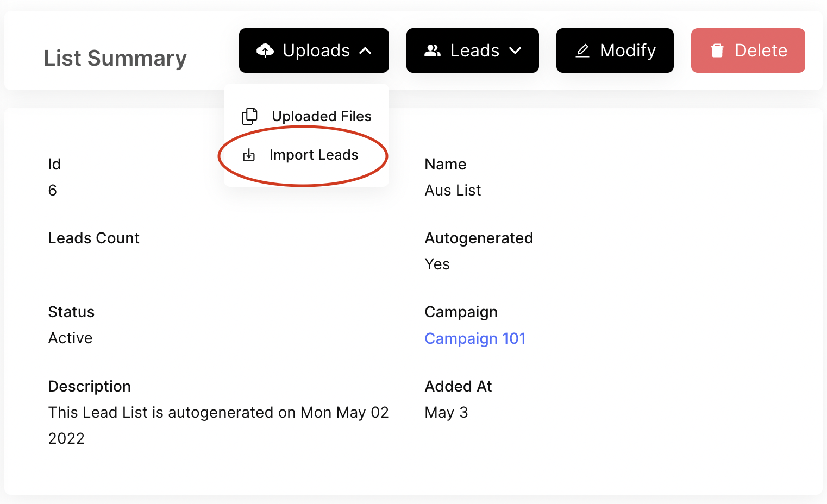This screenshot has height=504, width=827.
Task: Click the pencil icon in Modify button
Action: tap(582, 51)
